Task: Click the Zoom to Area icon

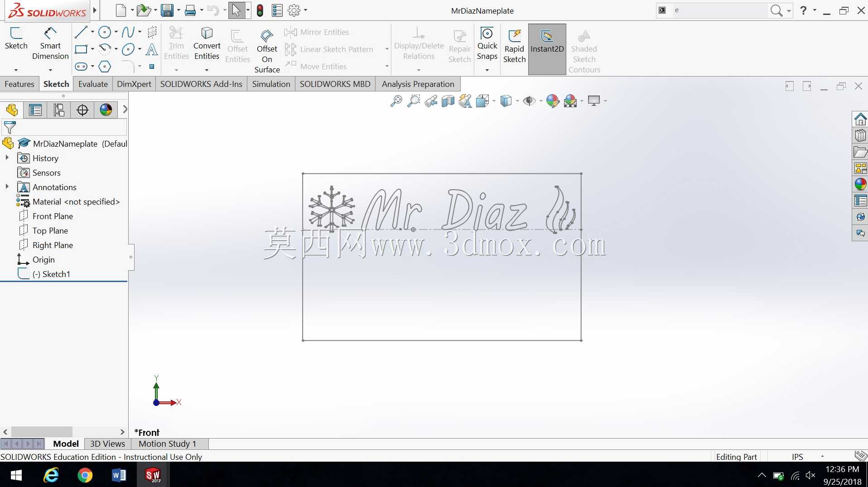Action: (413, 100)
